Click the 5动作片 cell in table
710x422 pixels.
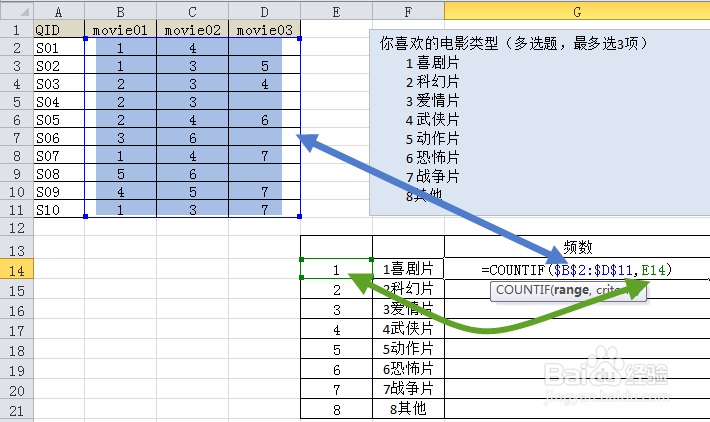(x=408, y=349)
